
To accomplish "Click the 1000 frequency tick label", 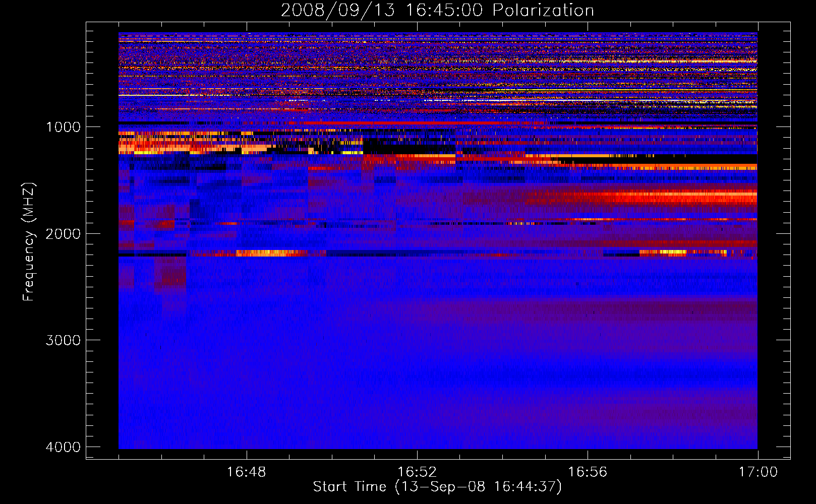I will (63, 127).
